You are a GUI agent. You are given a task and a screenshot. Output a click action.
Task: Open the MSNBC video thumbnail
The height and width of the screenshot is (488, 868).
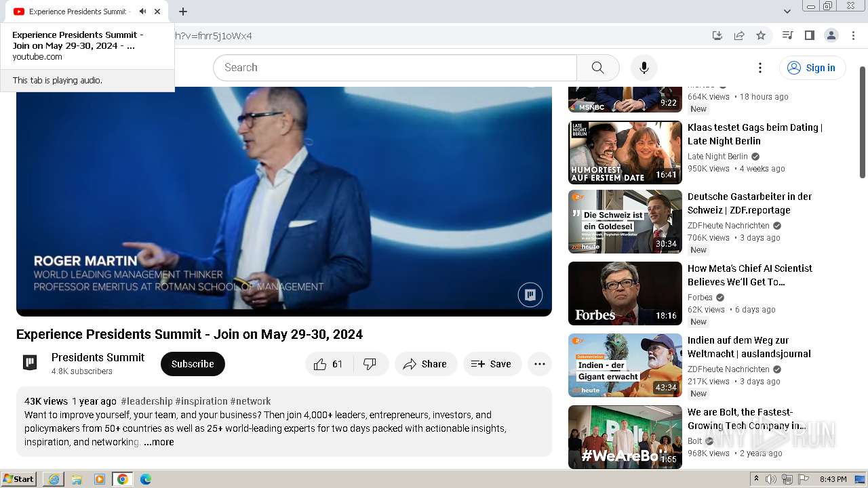pyautogui.click(x=625, y=100)
